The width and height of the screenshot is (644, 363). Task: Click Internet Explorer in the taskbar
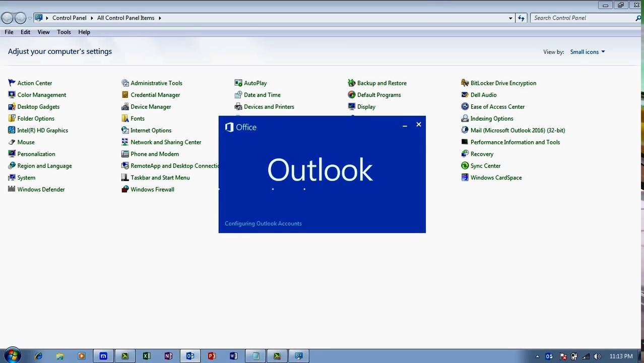pyautogui.click(x=38, y=356)
